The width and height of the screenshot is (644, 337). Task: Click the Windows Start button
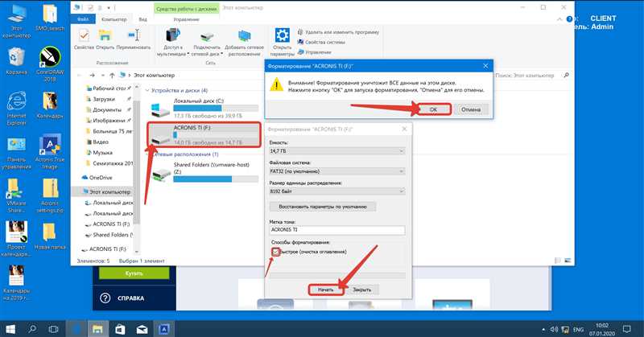(10, 329)
